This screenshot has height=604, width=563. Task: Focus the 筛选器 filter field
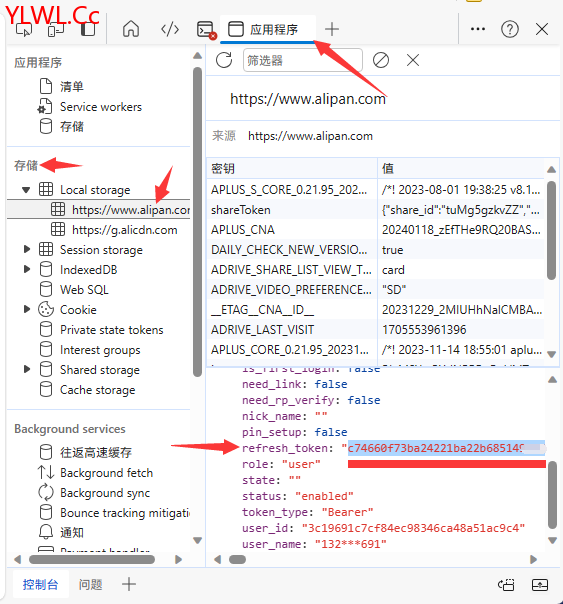[303, 60]
